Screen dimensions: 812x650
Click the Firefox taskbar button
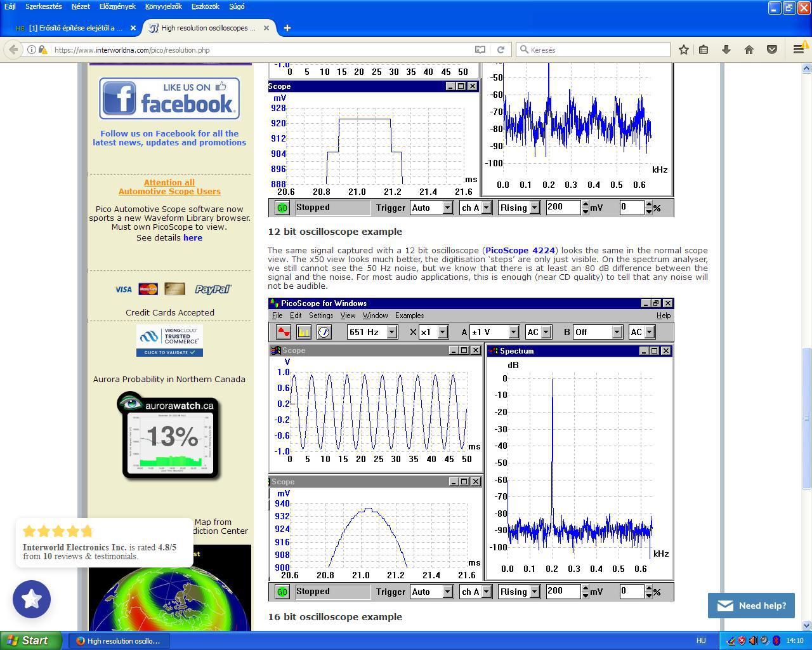click(x=119, y=641)
